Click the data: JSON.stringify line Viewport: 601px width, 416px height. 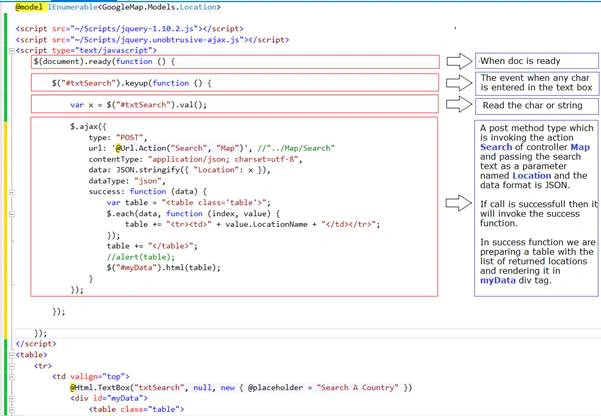click(x=180, y=170)
